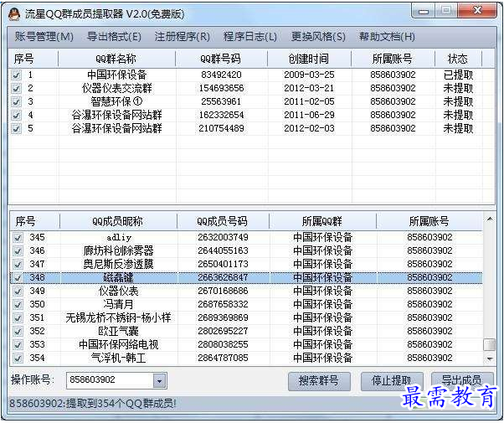Click member list scrollbar up arrow
504x423 pixels.
pyautogui.click(x=489, y=219)
